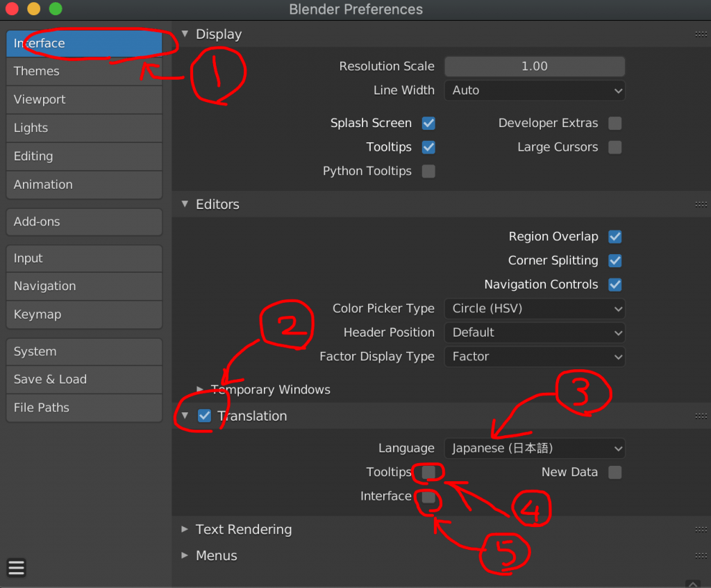Select the Interface preferences tab
The image size is (711, 588).
pos(84,44)
